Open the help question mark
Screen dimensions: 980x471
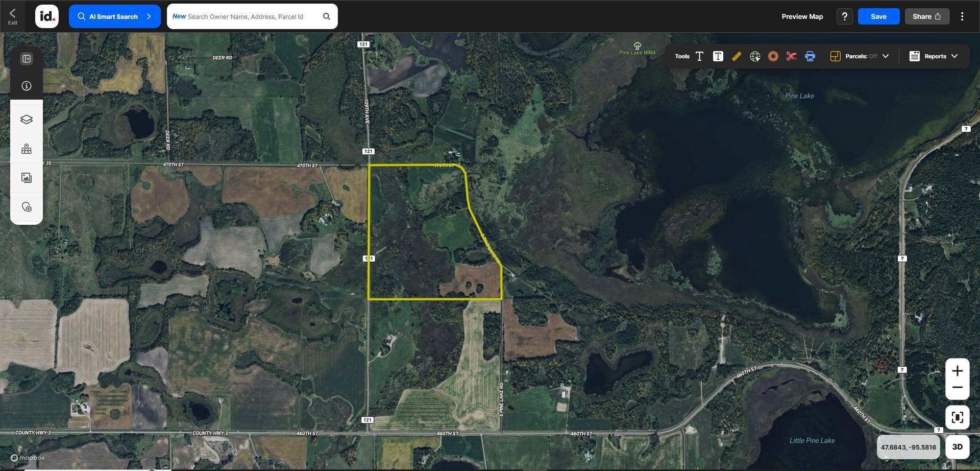point(844,16)
